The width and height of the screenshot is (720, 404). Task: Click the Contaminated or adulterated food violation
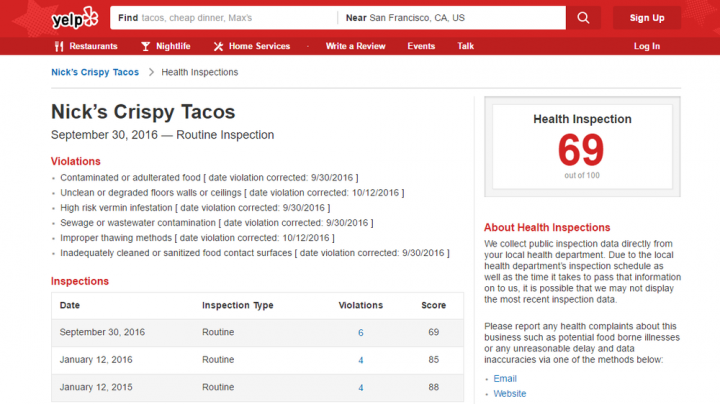(x=209, y=177)
